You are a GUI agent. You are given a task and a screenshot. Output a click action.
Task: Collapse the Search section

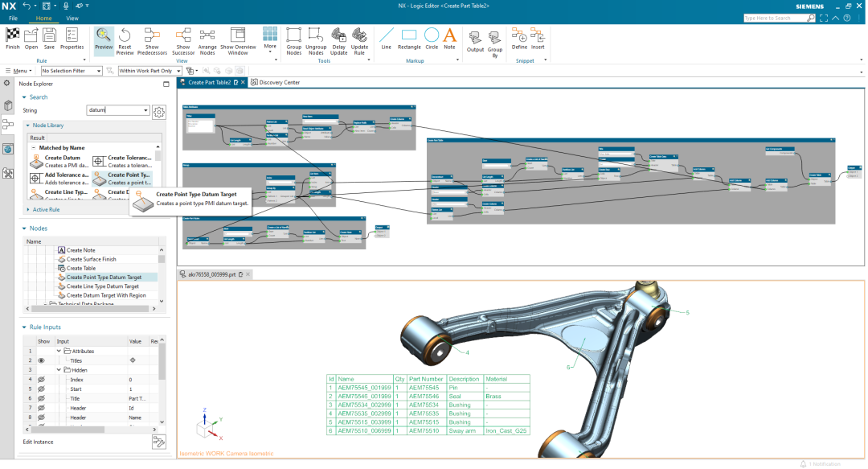[x=24, y=97]
